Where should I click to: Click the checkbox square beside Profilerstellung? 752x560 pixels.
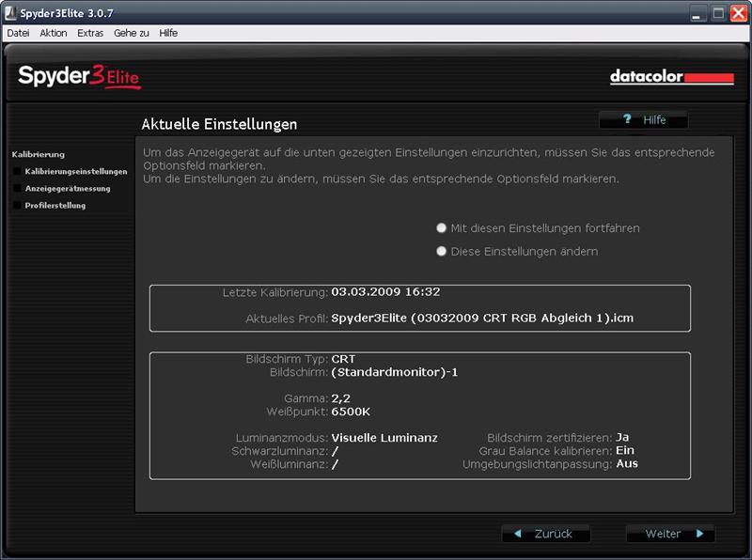(17, 205)
